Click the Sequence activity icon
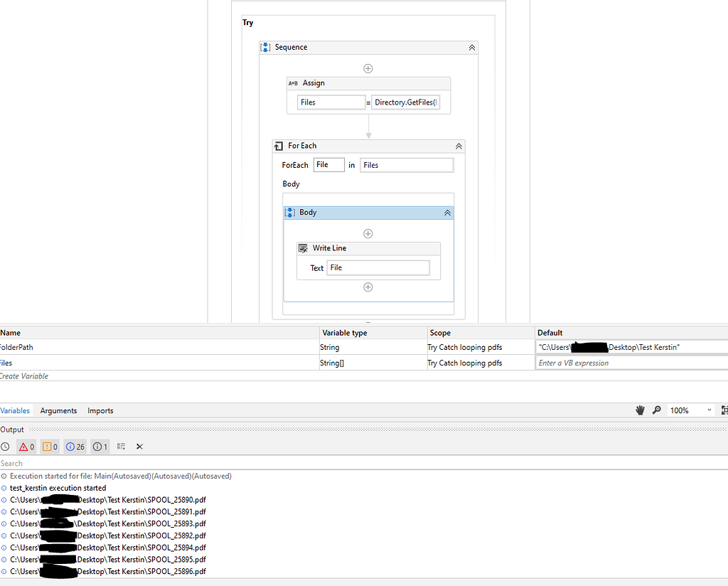This screenshot has height=586, width=728. pos(265,47)
